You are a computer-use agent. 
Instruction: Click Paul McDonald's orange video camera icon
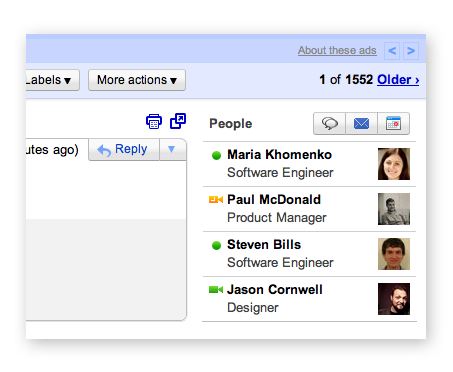tap(216, 200)
